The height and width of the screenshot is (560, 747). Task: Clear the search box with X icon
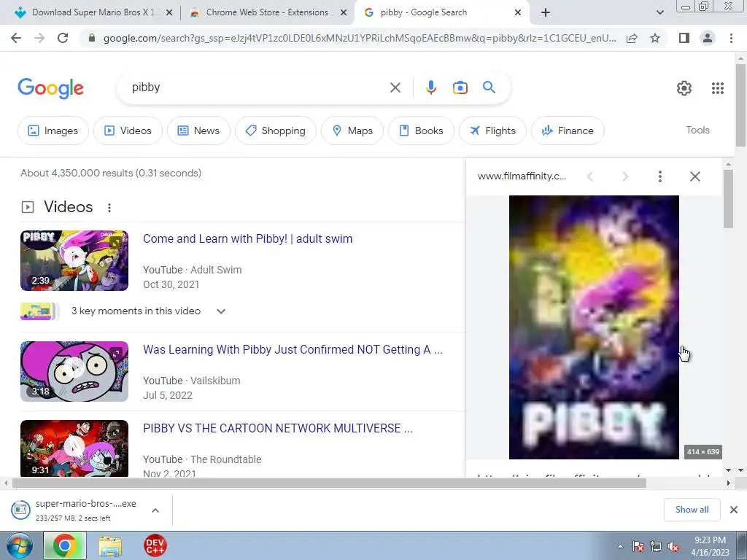coord(395,87)
